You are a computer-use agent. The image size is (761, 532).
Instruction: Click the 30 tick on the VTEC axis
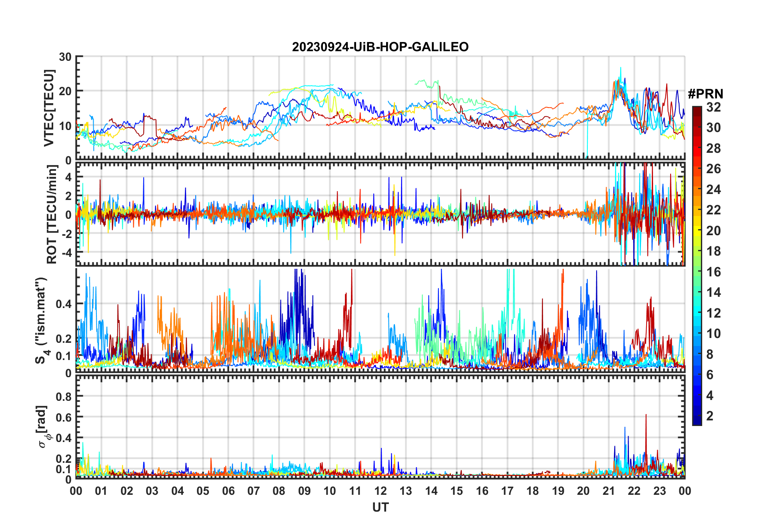[65, 57]
